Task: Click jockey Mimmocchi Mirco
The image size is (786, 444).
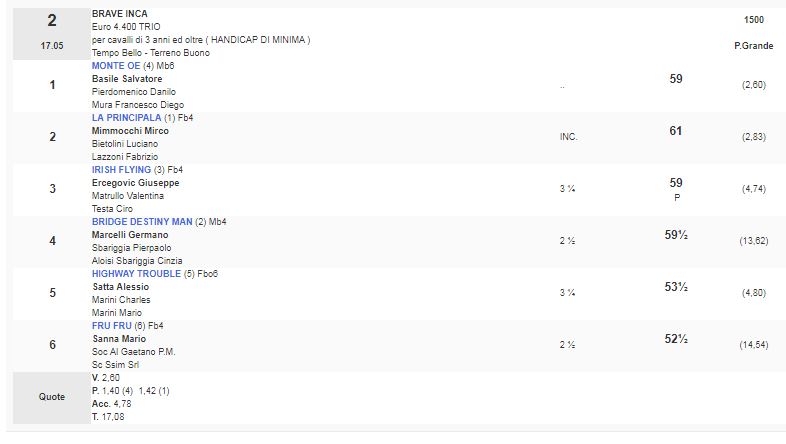Action: [x=130, y=130]
